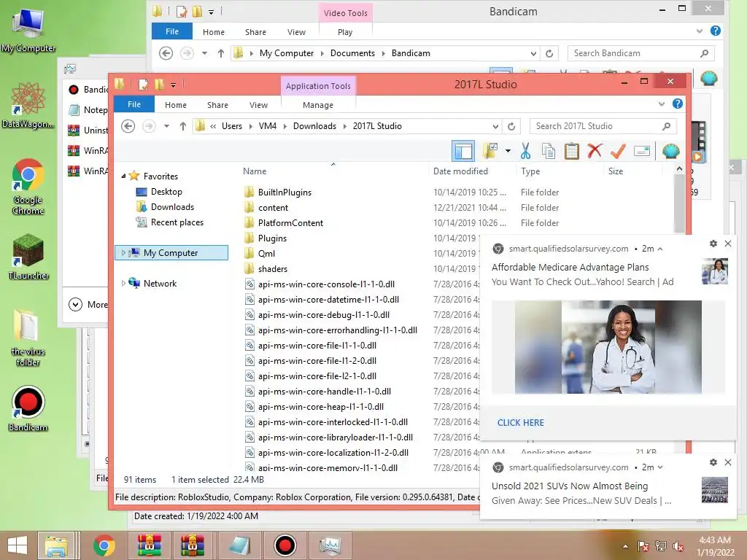The image size is (747, 560).
Task: Open address bar history dropdown in 2017L Studio
Action: click(495, 126)
